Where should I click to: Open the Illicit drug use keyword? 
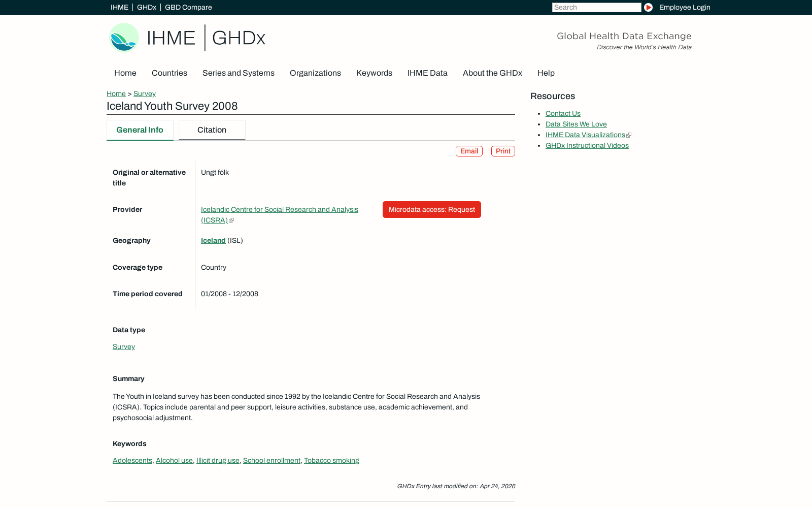click(x=218, y=461)
